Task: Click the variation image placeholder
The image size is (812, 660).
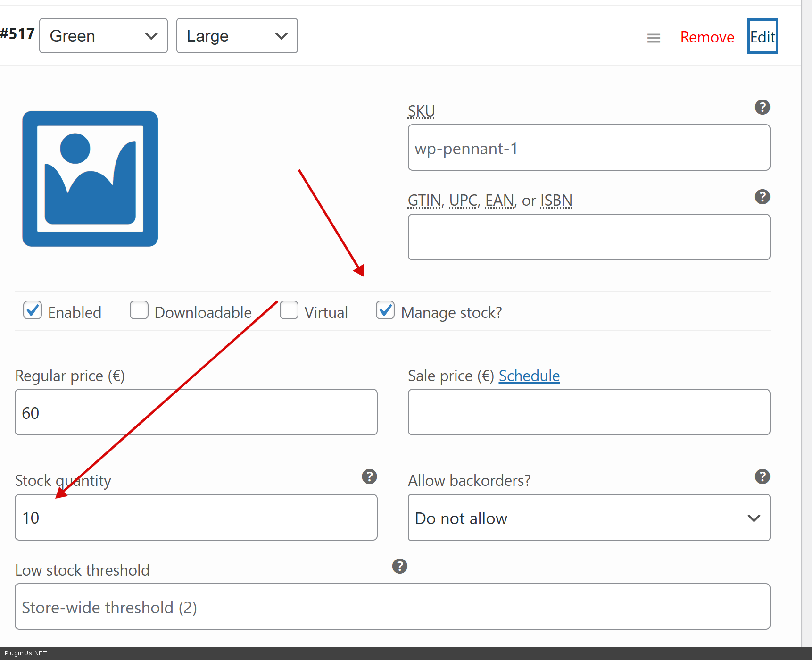Action: [x=90, y=179]
